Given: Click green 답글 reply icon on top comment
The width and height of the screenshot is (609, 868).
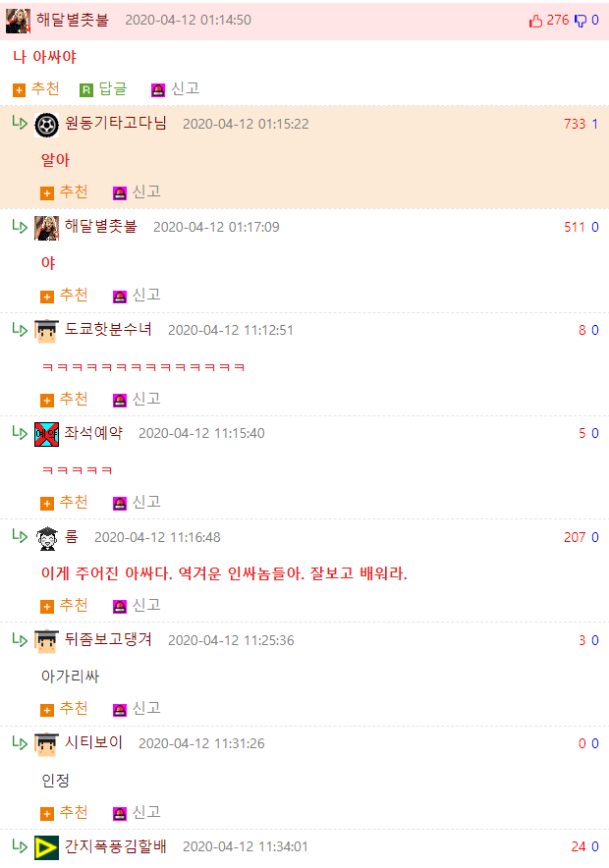Looking at the screenshot, I should 86,90.
